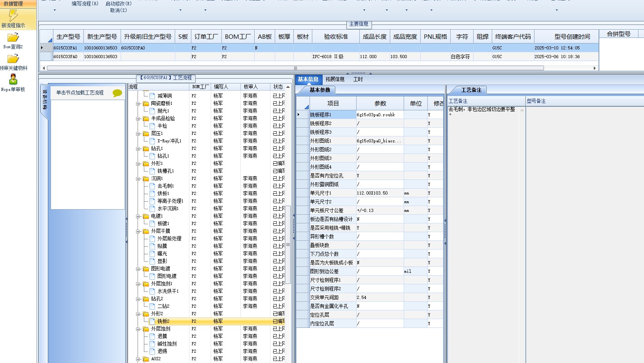Click the document icon of 贴膜
Screen dimensions: 644x363
tap(152, 246)
